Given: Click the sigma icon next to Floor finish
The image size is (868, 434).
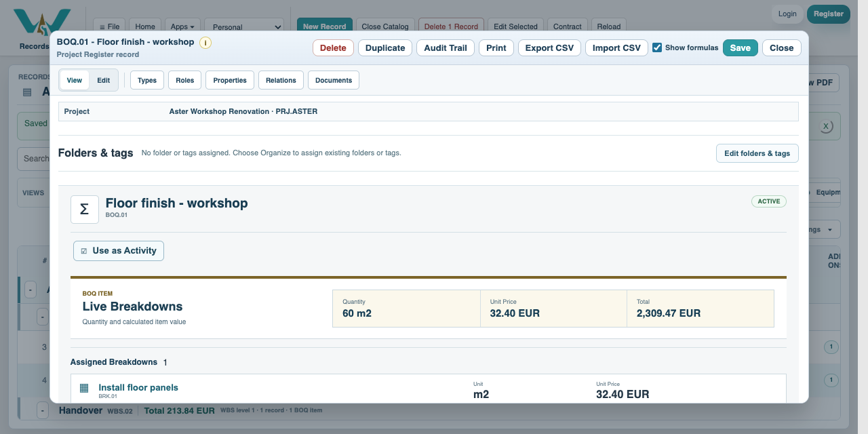Looking at the screenshot, I should coord(85,210).
